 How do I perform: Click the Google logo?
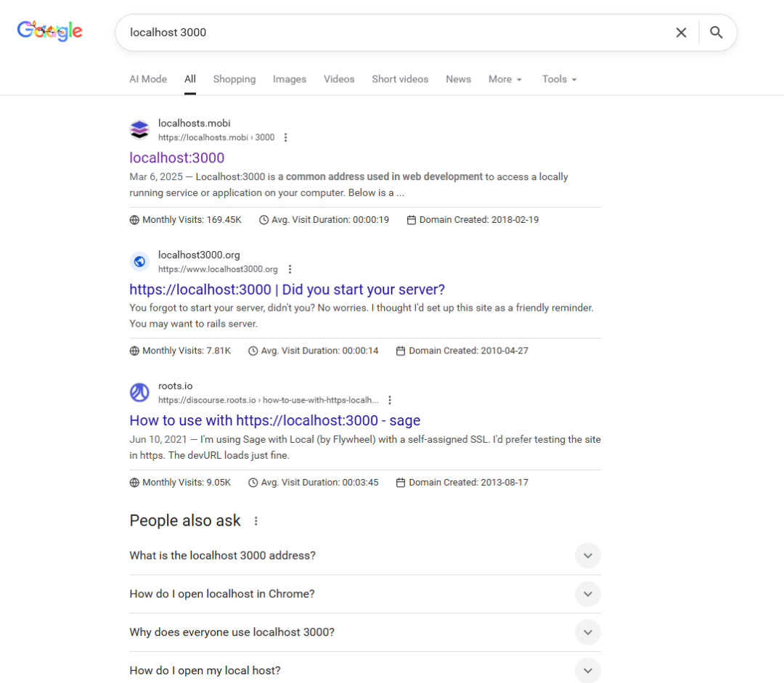49,31
